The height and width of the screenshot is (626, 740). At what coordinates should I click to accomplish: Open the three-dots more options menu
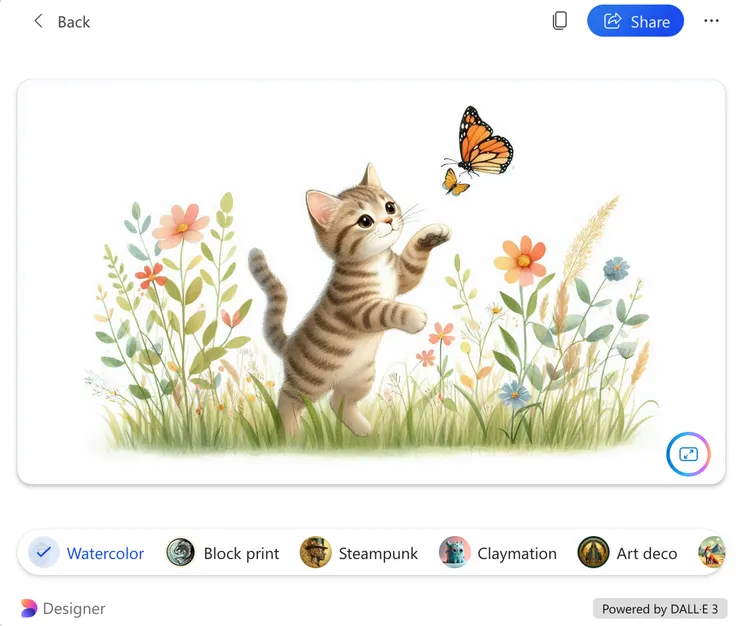[711, 21]
